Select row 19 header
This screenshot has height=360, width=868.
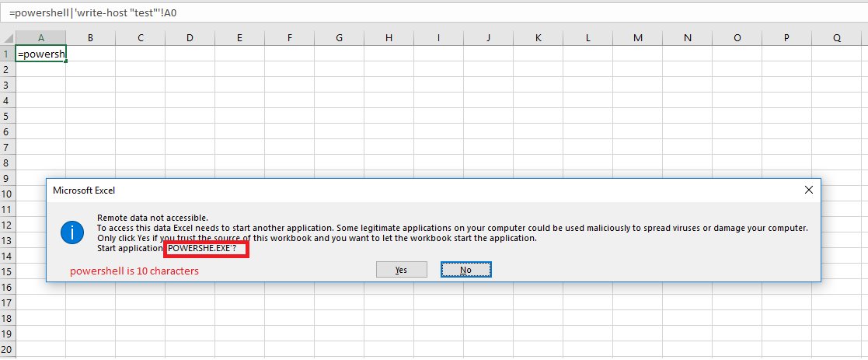tap(7, 334)
